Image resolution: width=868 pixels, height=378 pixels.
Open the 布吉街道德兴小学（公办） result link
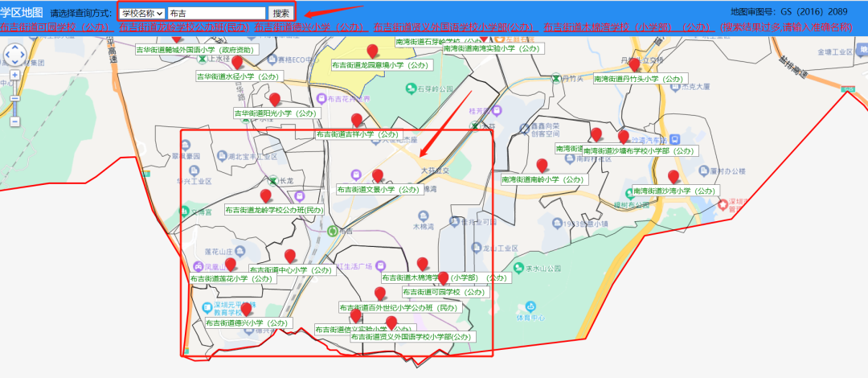tap(312, 27)
